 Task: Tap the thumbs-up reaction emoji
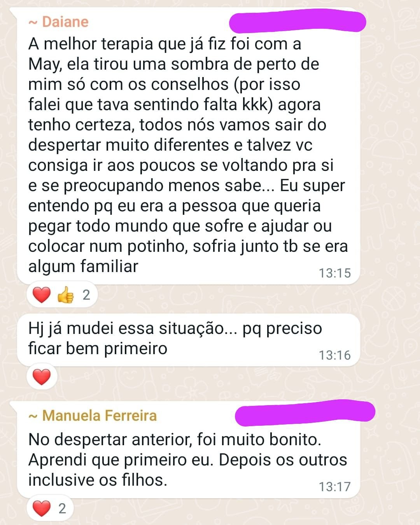point(65,295)
